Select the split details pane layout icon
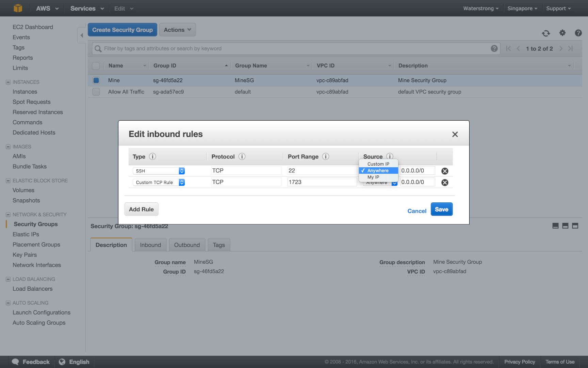The height and width of the screenshot is (368, 588). (565, 226)
